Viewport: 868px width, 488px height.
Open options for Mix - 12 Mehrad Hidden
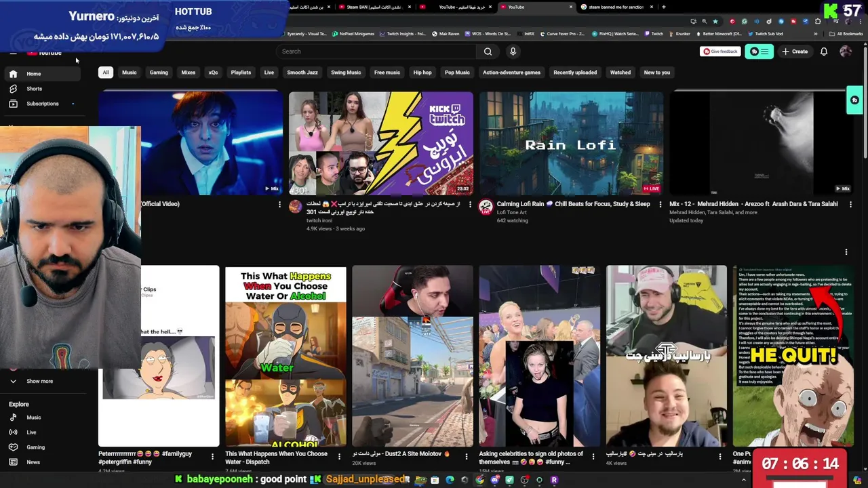(850, 204)
